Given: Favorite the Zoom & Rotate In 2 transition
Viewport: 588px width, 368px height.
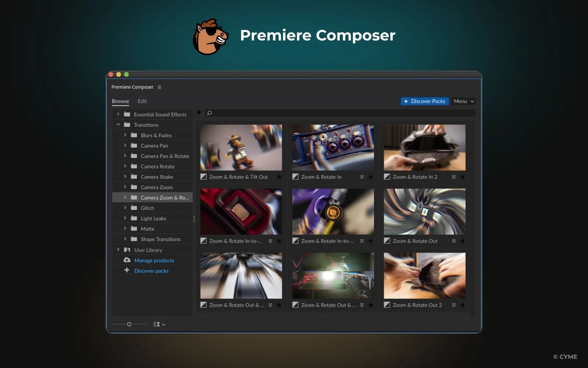Looking at the screenshot, I should (x=462, y=177).
